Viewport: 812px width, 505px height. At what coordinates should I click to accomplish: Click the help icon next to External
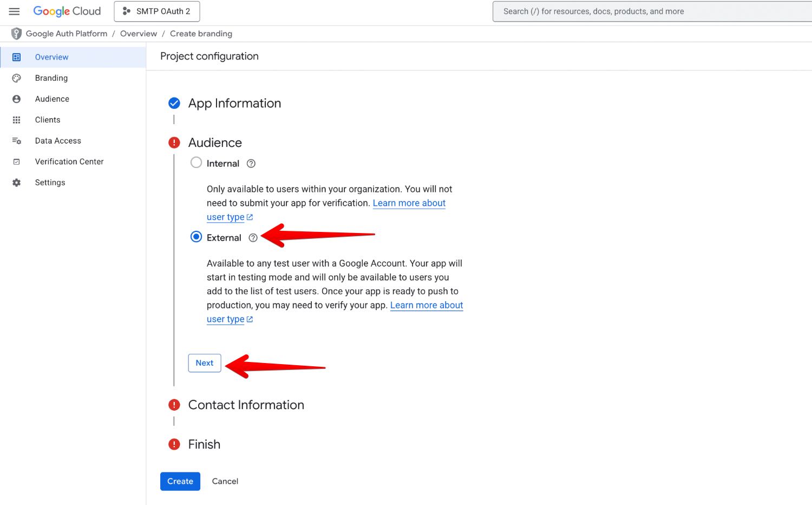click(x=253, y=238)
